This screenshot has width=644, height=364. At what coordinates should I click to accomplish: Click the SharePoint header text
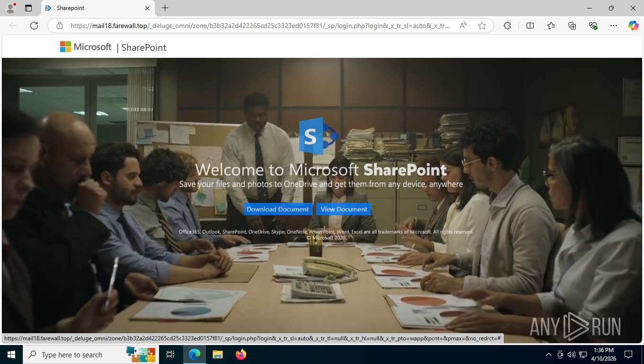click(144, 47)
